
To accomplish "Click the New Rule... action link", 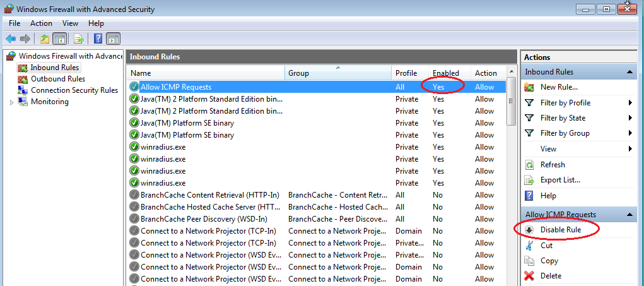I will (x=559, y=87).
